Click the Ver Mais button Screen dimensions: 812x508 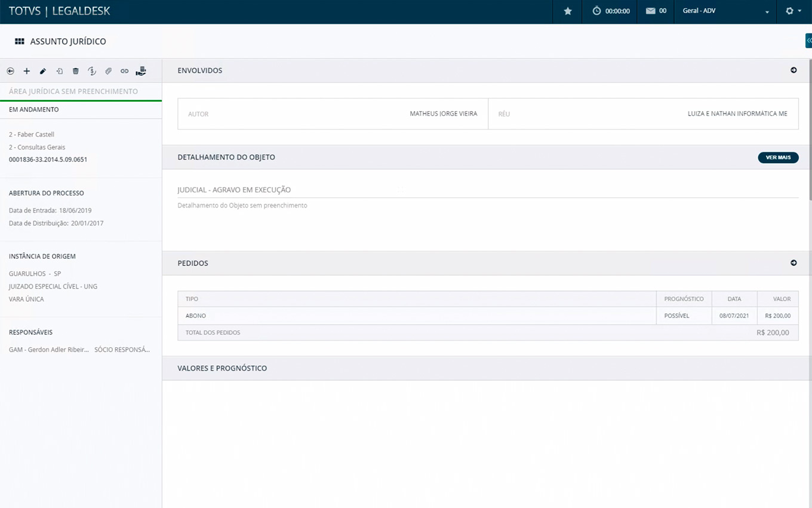778,158
